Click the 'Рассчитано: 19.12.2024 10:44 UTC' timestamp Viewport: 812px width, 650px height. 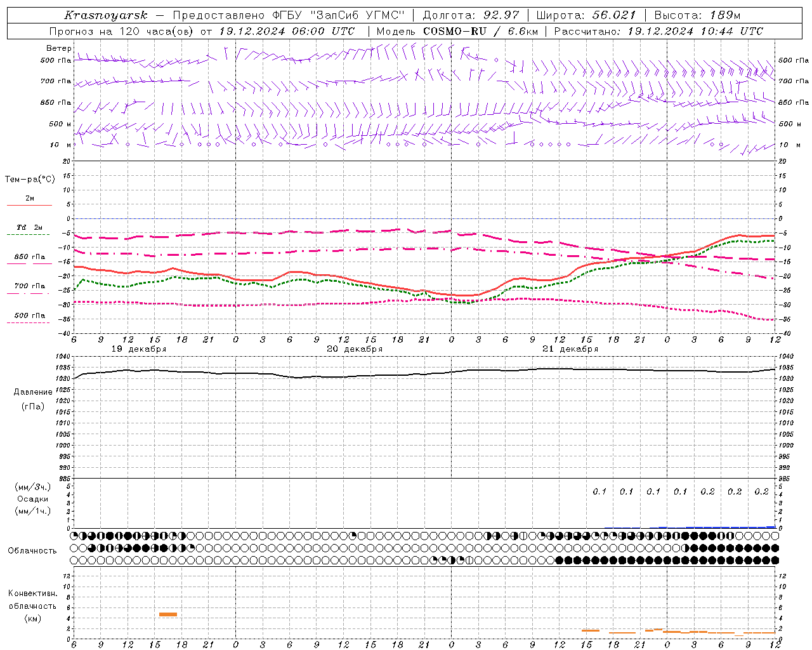[x=658, y=31]
